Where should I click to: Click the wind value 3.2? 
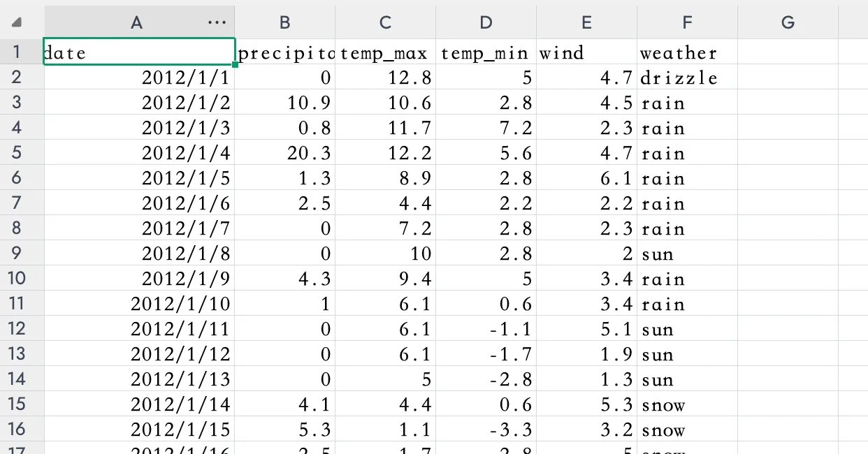point(586,429)
